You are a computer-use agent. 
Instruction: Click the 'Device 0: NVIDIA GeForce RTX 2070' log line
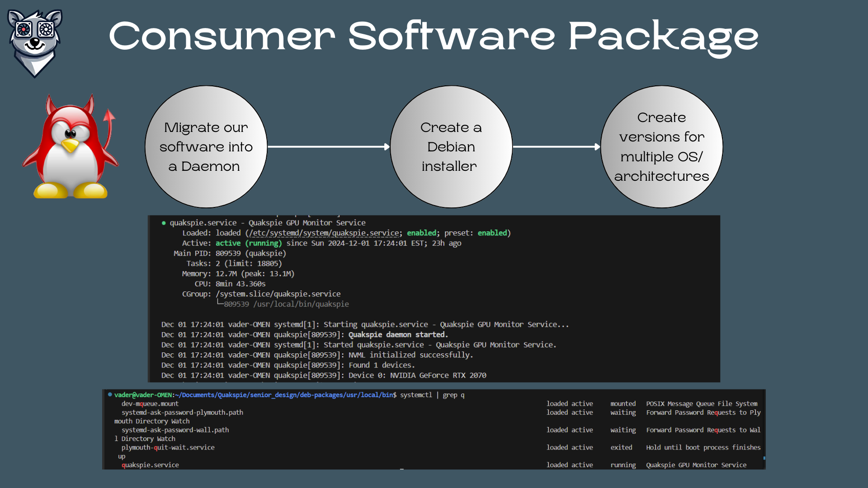(417, 375)
